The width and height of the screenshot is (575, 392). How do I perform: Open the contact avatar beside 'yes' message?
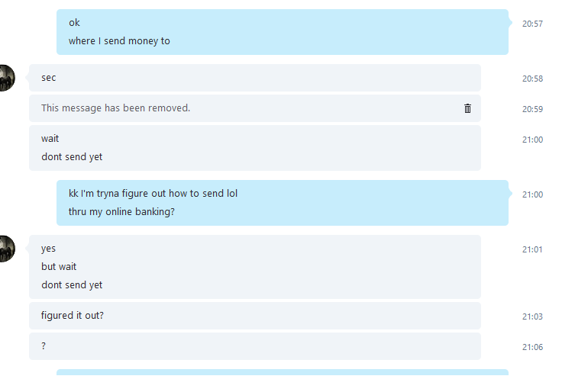click(x=7, y=249)
